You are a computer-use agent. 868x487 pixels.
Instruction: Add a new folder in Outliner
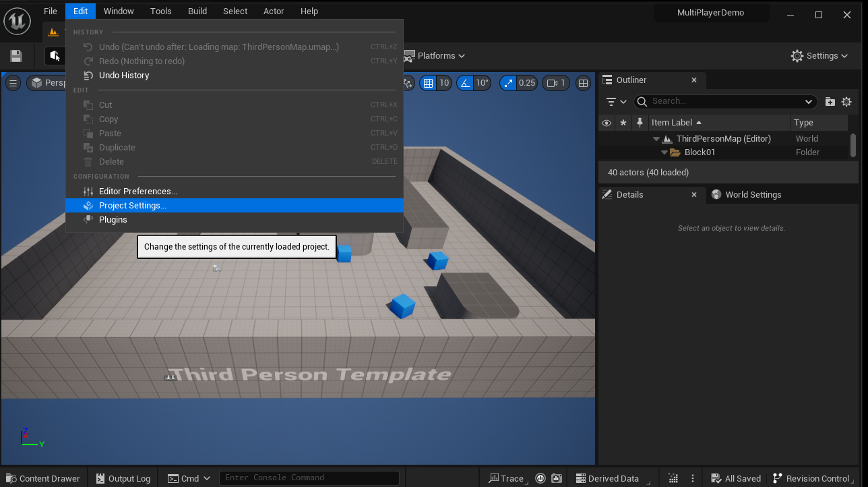tap(830, 102)
